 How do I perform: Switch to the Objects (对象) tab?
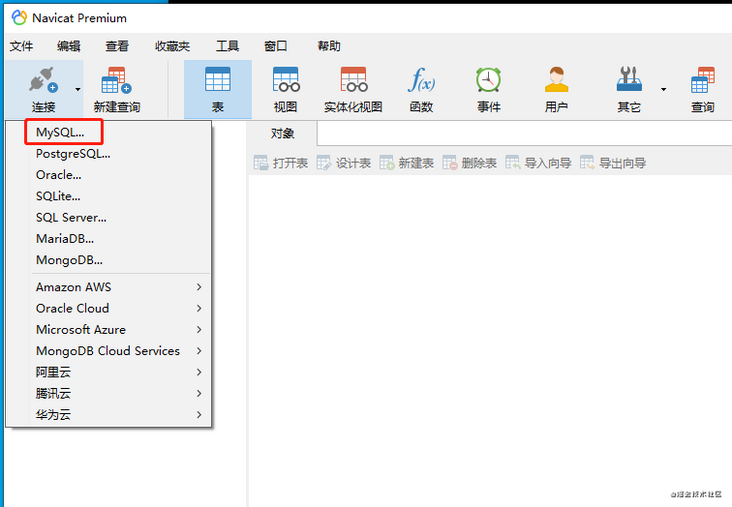(282, 134)
